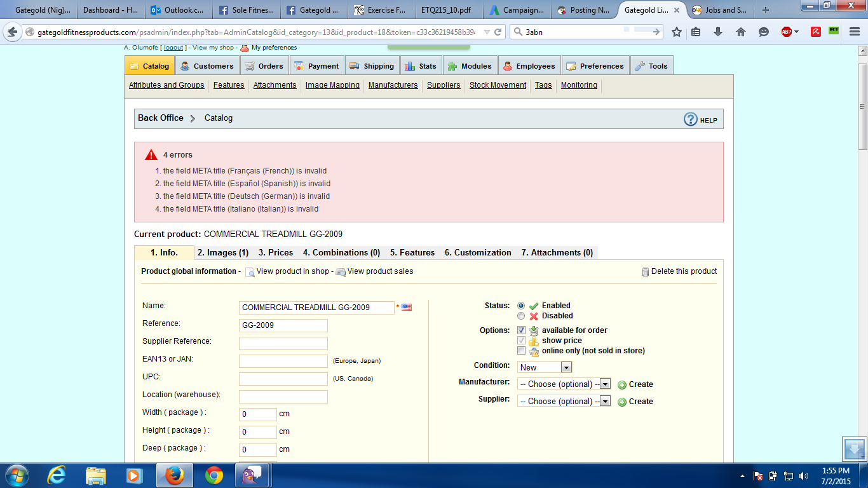Click the US flag beside Name field
This screenshot has height=488, width=868.
pyautogui.click(x=407, y=308)
